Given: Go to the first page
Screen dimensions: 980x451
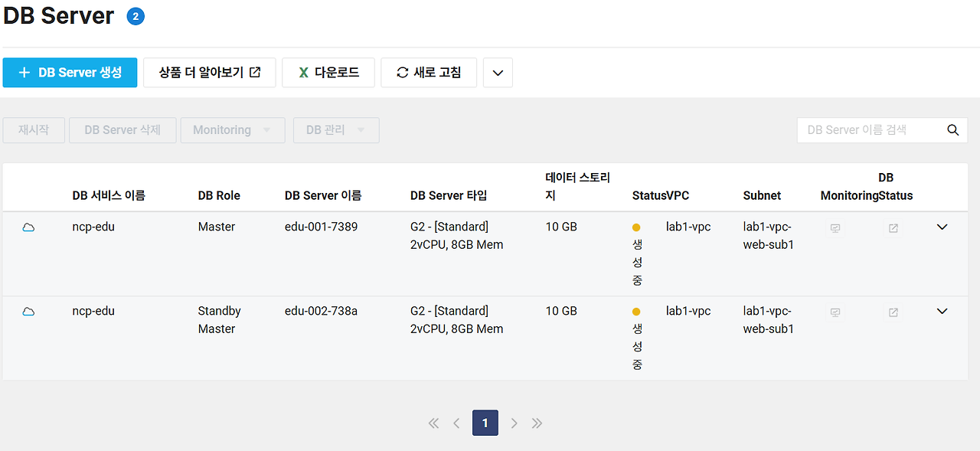Looking at the screenshot, I should [x=433, y=423].
